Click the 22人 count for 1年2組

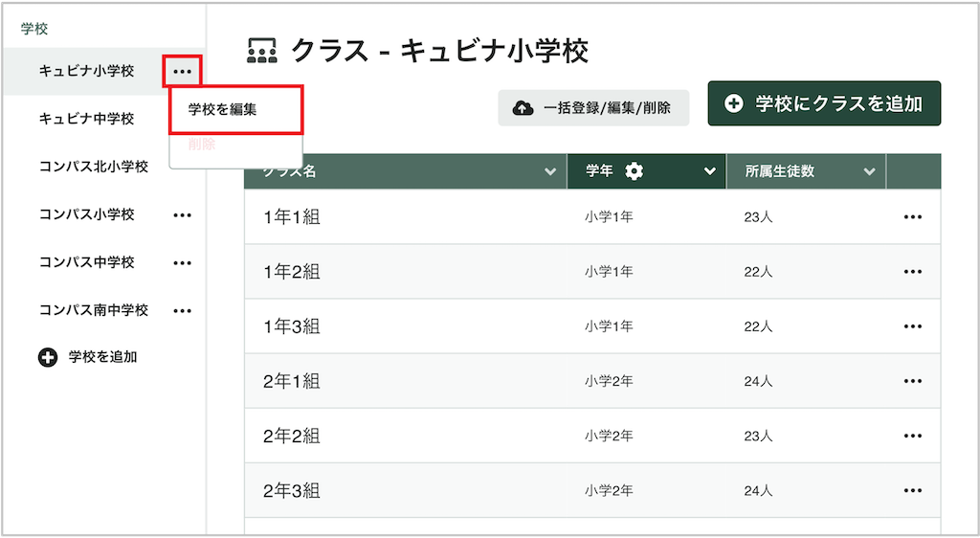(x=758, y=272)
